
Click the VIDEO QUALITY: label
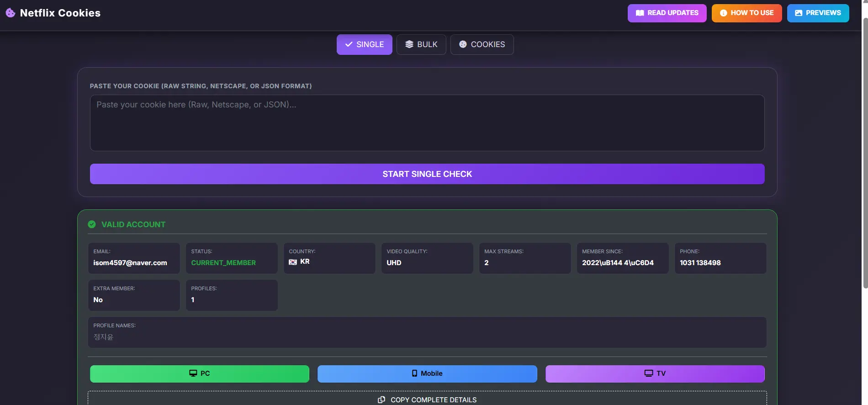pos(407,251)
